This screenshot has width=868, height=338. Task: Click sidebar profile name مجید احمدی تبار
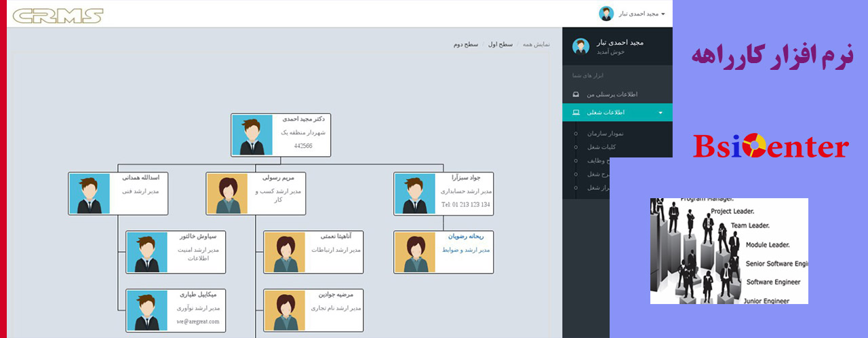click(620, 42)
